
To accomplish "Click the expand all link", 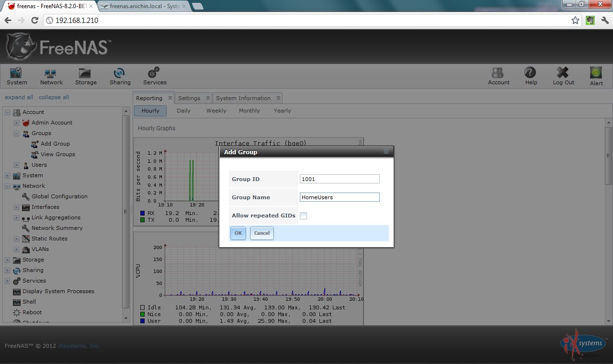I will pos(19,97).
